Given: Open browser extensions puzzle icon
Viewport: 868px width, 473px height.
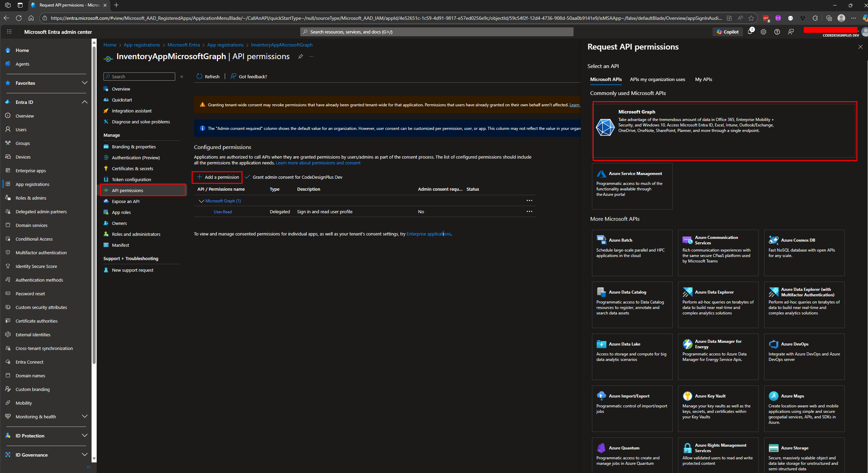Looking at the screenshot, I should pos(815,18).
